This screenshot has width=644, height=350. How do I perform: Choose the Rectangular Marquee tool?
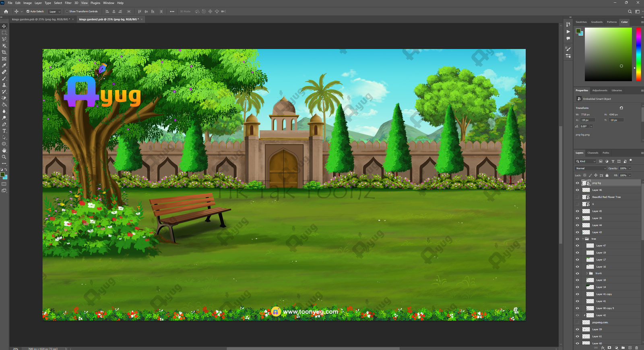pos(4,33)
